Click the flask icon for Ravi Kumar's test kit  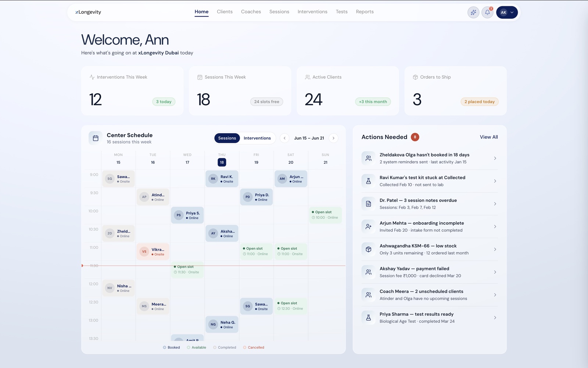point(368,181)
